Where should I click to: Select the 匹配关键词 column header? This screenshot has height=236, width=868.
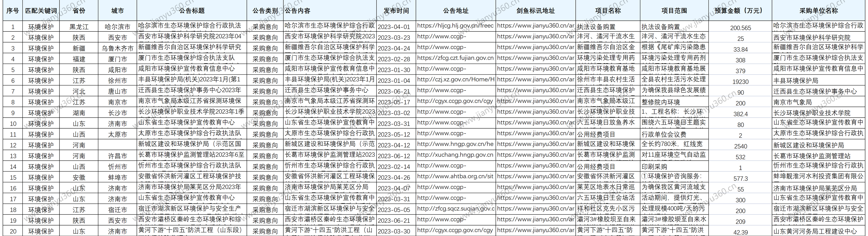point(41,11)
